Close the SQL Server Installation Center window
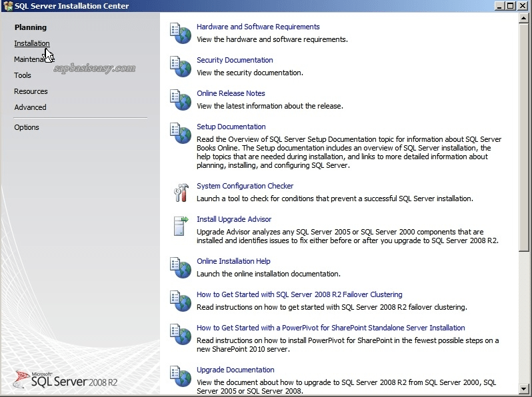 (x=523, y=6)
